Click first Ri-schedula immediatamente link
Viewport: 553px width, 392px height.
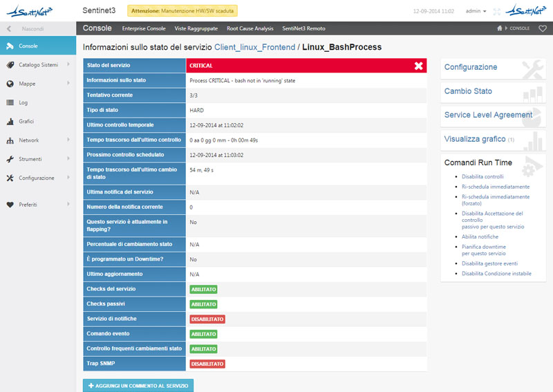(496, 187)
